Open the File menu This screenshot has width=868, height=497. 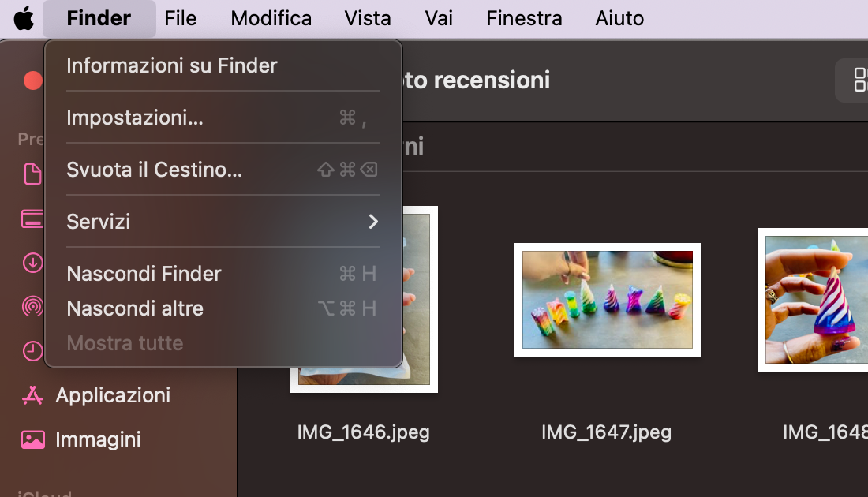(180, 17)
